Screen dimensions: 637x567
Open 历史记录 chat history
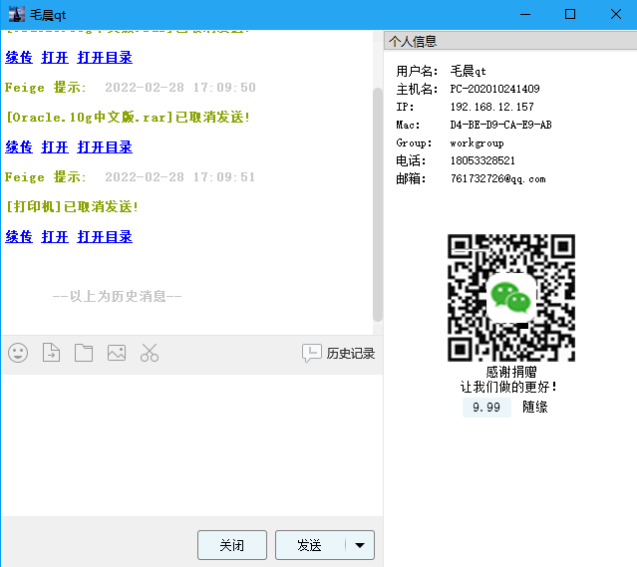click(339, 353)
